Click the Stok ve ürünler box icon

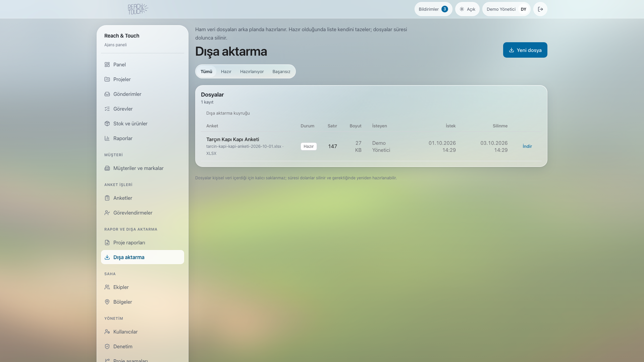[107, 123]
